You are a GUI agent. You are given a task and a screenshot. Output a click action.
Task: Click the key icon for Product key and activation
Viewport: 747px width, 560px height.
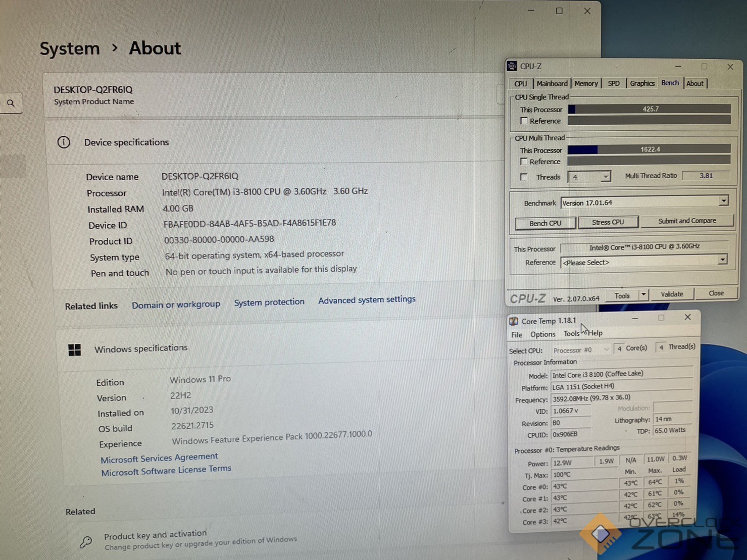86,542
